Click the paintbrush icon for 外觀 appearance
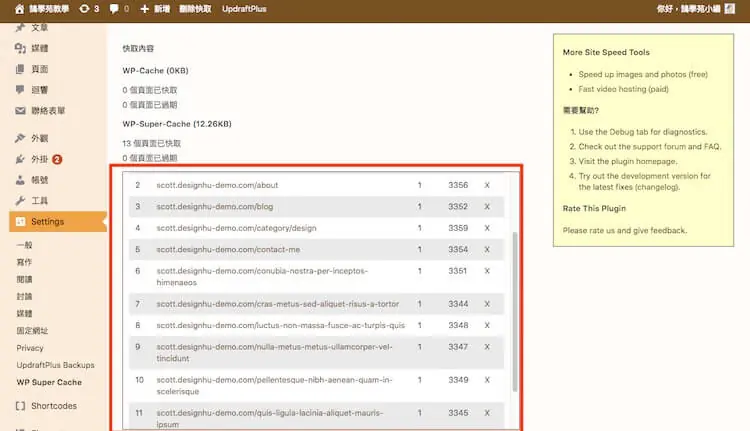 coord(20,138)
